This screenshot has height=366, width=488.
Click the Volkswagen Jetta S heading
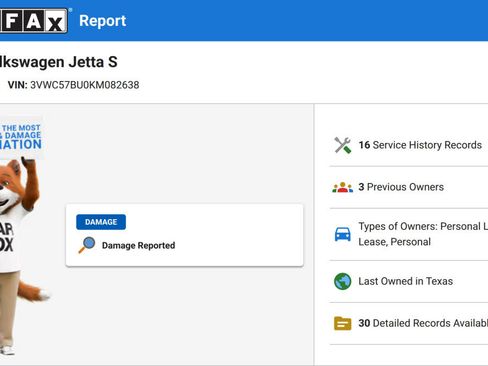point(58,62)
